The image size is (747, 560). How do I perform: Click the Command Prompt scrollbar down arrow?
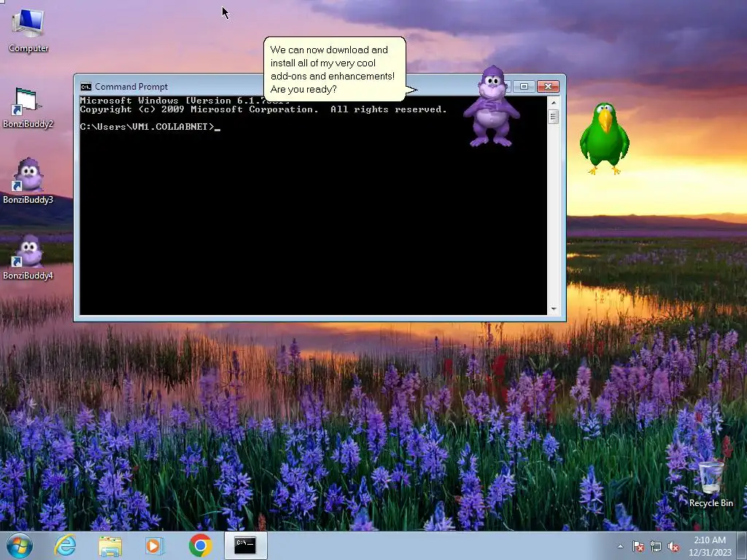(553, 309)
